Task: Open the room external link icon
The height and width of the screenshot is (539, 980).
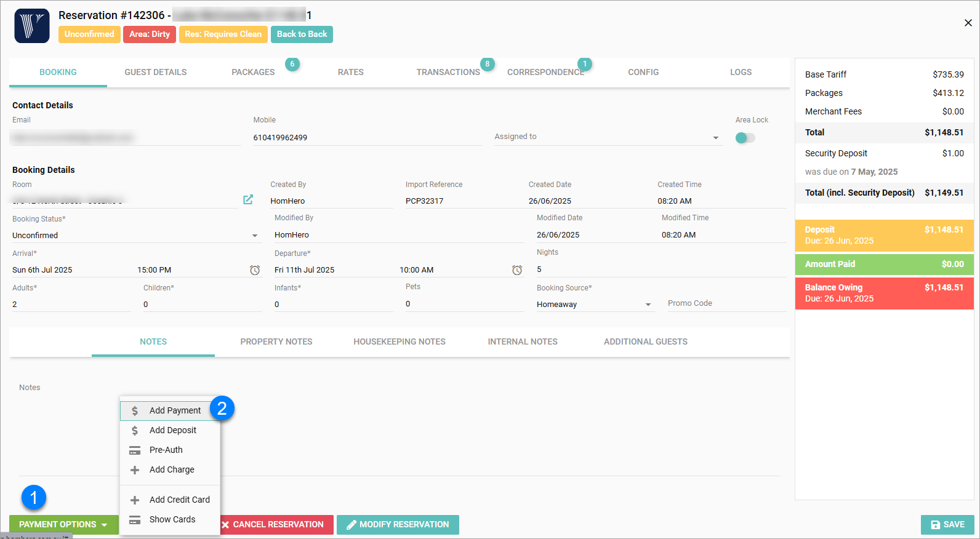Action: point(248,199)
